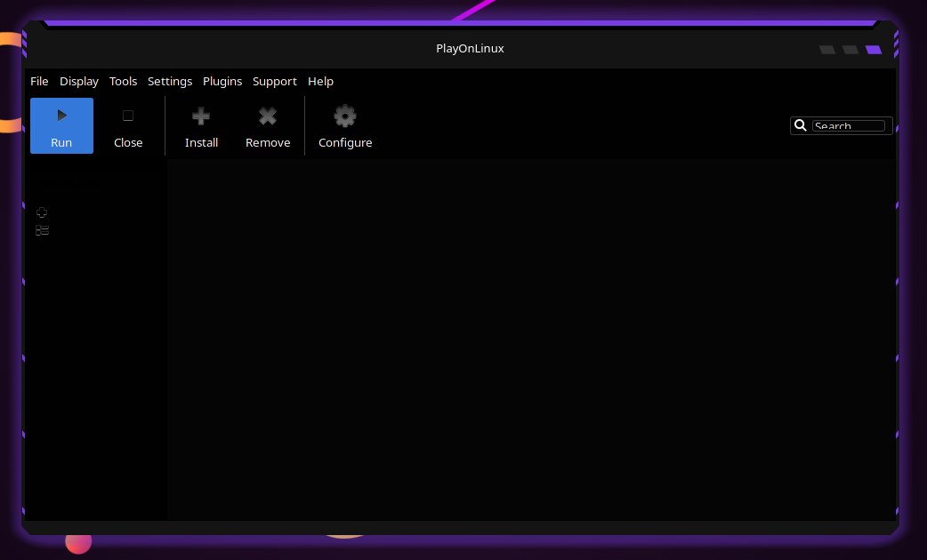
Task: Click the Close toolbar button
Action: [x=128, y=126]
